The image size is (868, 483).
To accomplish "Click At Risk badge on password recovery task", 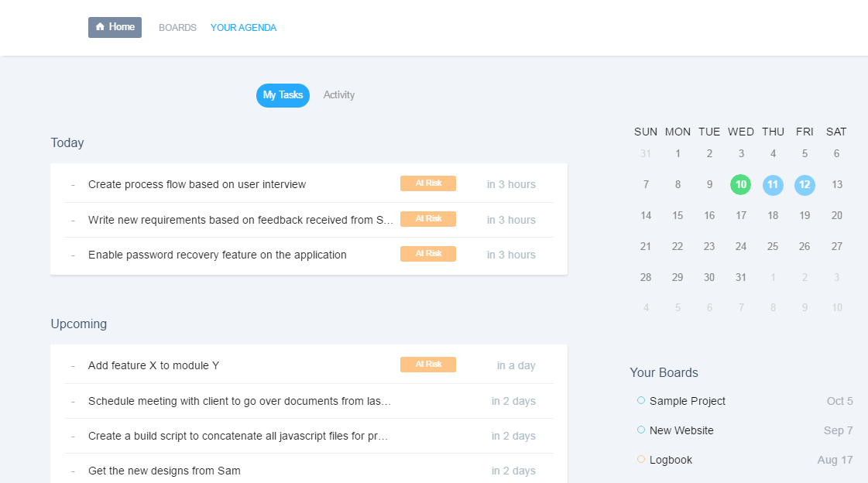I will click(428, 253).
